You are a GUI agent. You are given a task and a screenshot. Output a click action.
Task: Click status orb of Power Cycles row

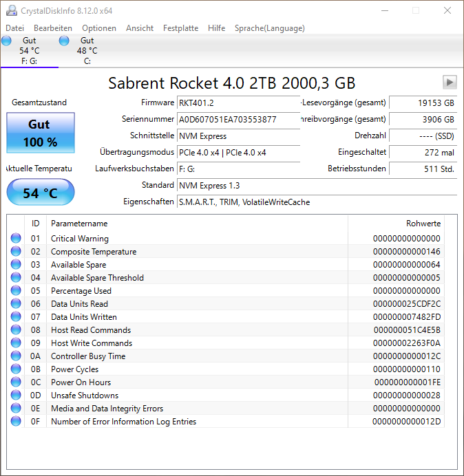pyautogui.click(x=16, y=369)
